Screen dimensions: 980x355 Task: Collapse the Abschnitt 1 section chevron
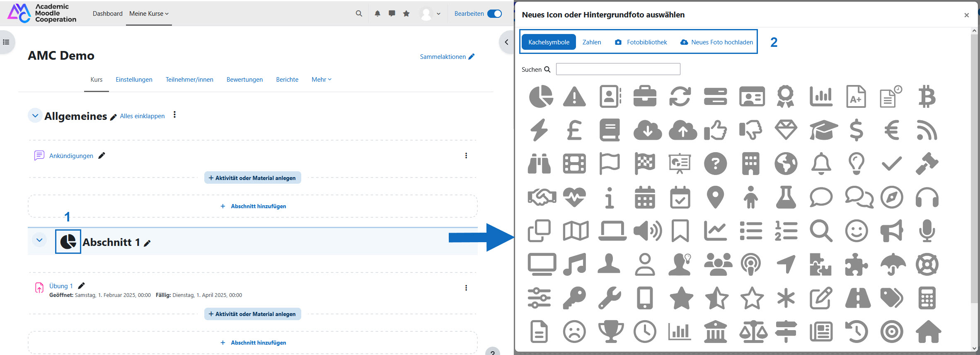(39, 240)
